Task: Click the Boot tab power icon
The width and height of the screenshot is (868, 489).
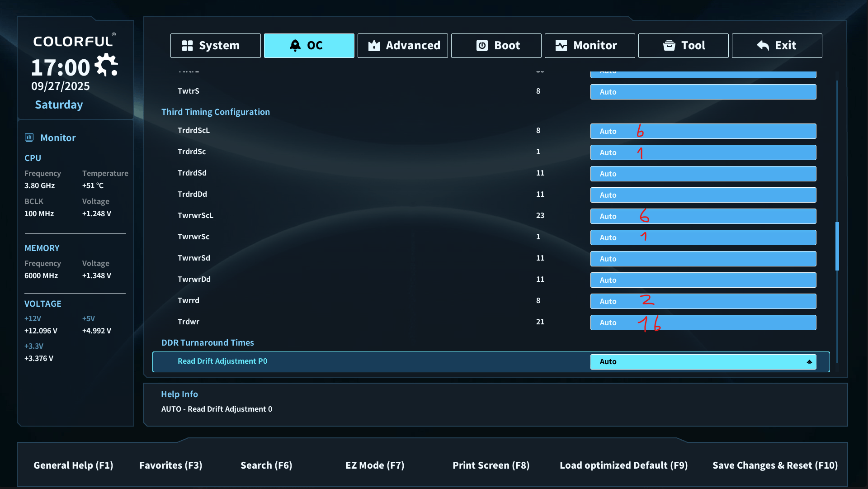Action: pos(482,46)
